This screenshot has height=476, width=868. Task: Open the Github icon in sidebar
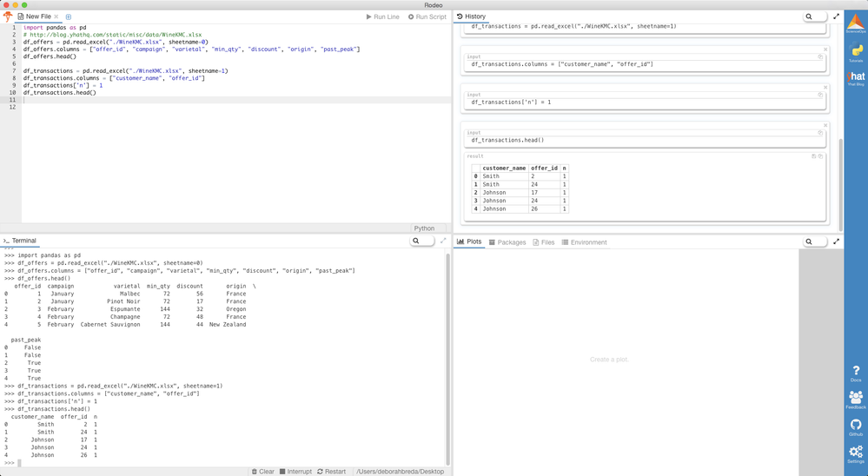tap(856, 427)
